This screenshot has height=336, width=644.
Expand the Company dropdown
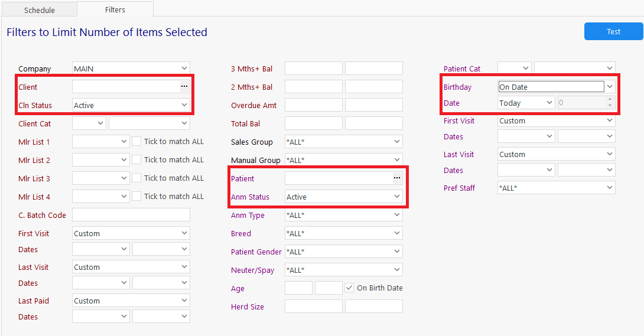point(184,68)
